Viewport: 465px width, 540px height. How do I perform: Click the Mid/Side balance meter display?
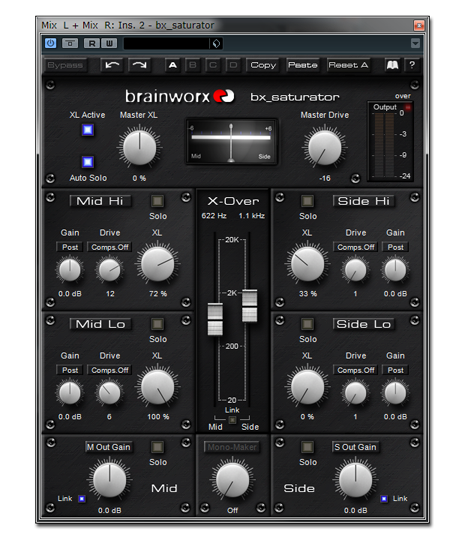[231, 142]
